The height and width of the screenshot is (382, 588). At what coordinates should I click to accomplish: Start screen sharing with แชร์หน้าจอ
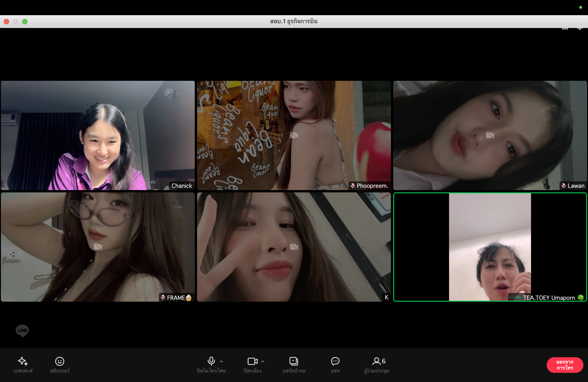coord(294,365)
